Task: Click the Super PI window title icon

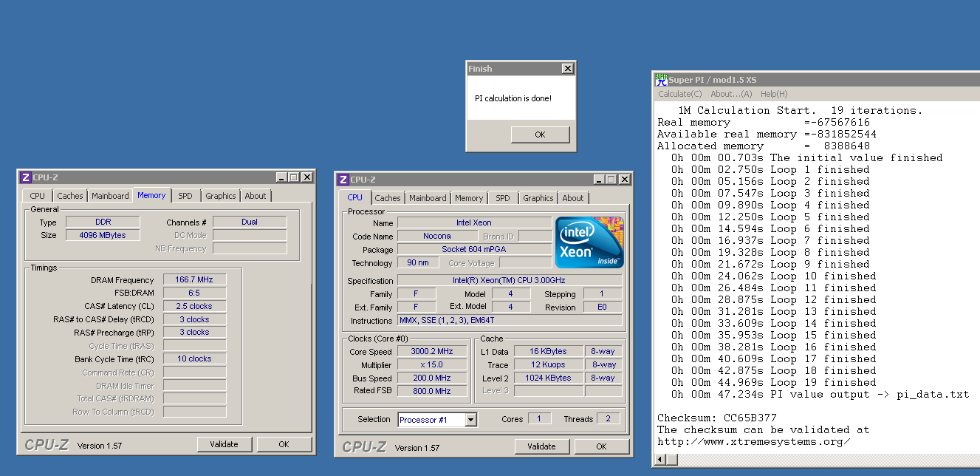Action: pos(661,80)
